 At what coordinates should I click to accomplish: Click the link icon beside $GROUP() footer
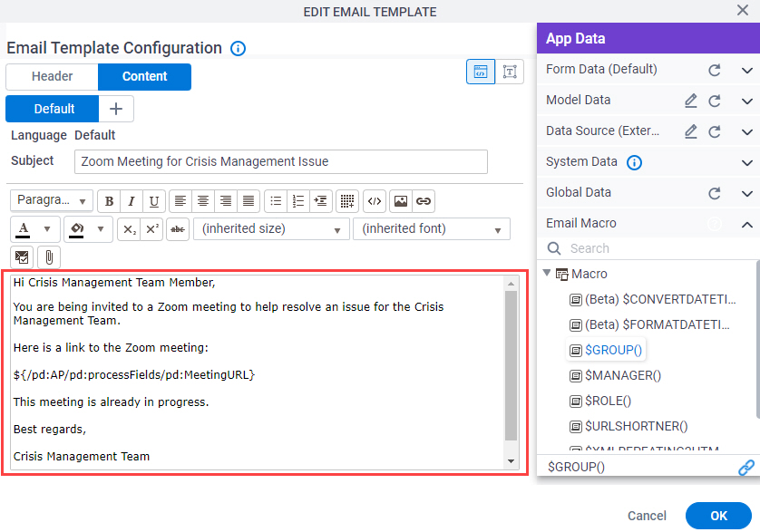pos(746,468)
